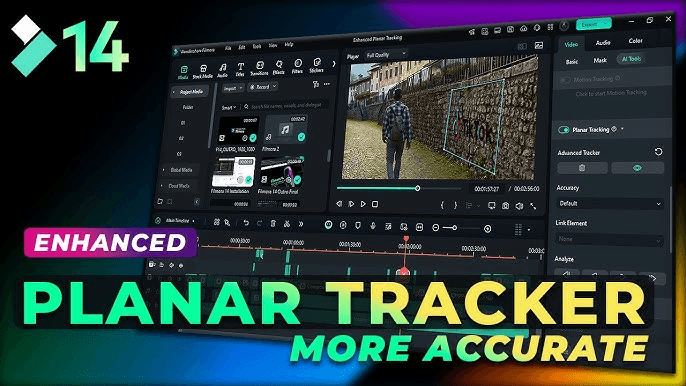Select the Filmora 14 Installation thumbnail
Viewport: 686px width, 386px height.
[233, 172]
